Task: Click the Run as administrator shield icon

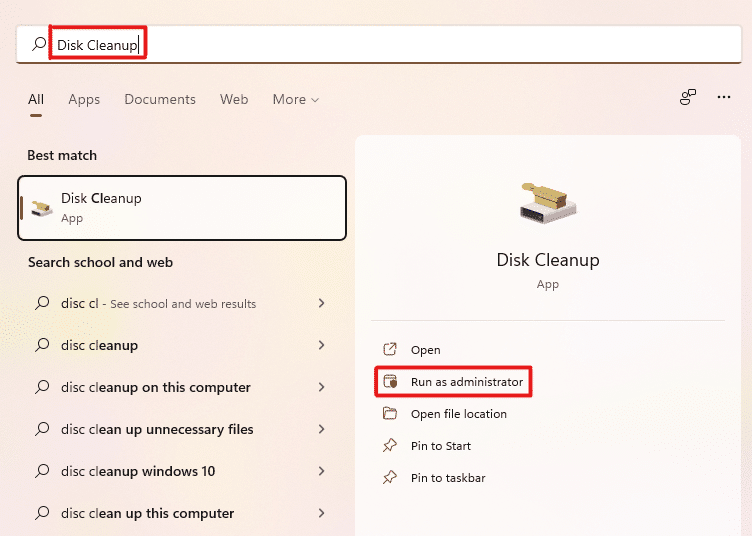Action: point(390,382)
